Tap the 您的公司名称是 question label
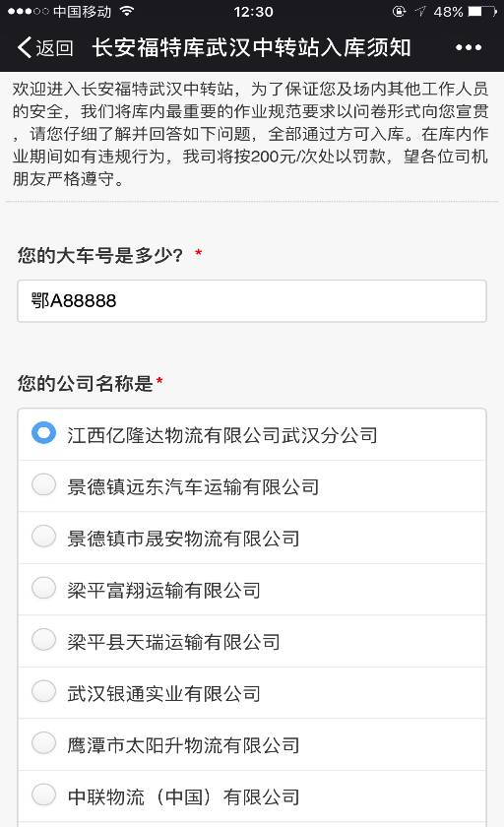 pos(86,383)
